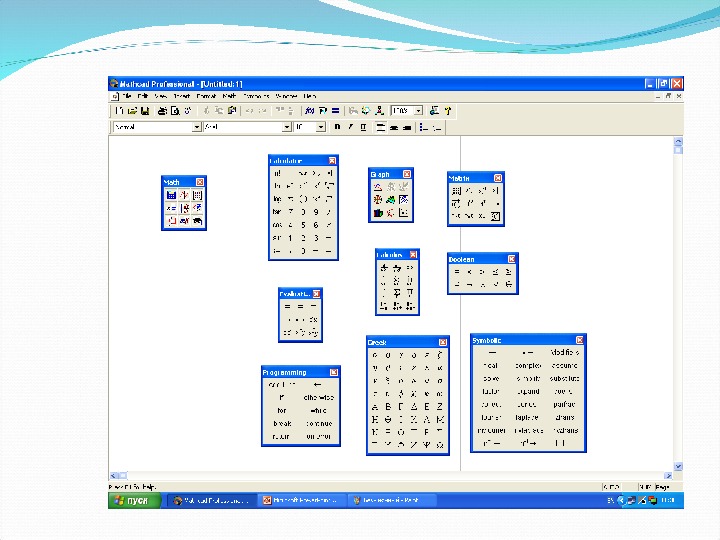
Task: Click 'laplace' keyword in Symbolic palette
Action: coord(527,417)
